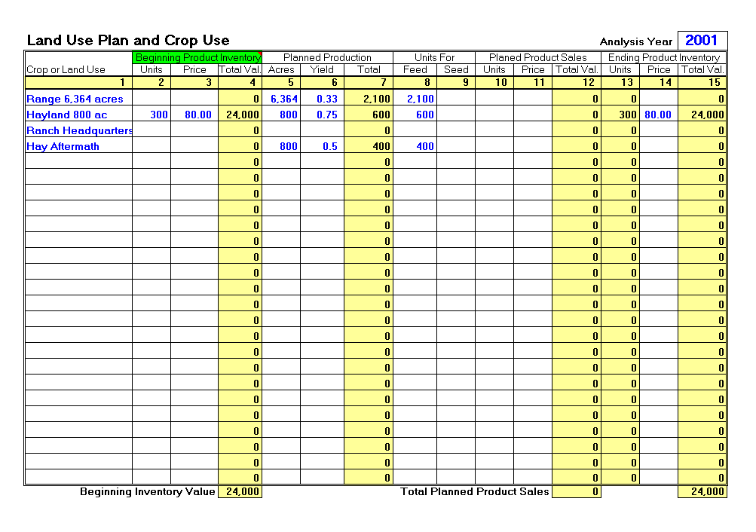Screen dimensions: 756x532
Task: Select the Yield cell containing 0.33
Action: [x=324, y=99]
